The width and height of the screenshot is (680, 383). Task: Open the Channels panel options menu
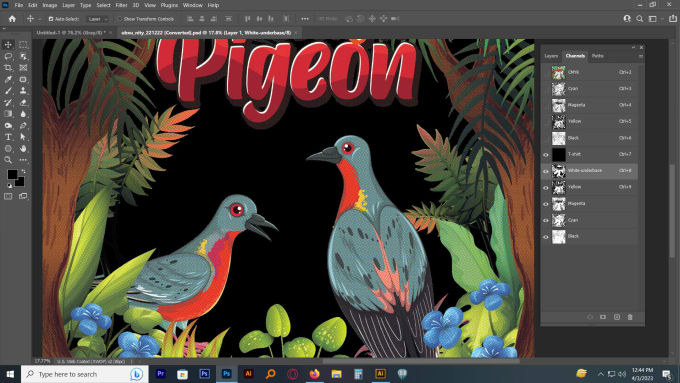pyautogui.click(x=641, y=56)
